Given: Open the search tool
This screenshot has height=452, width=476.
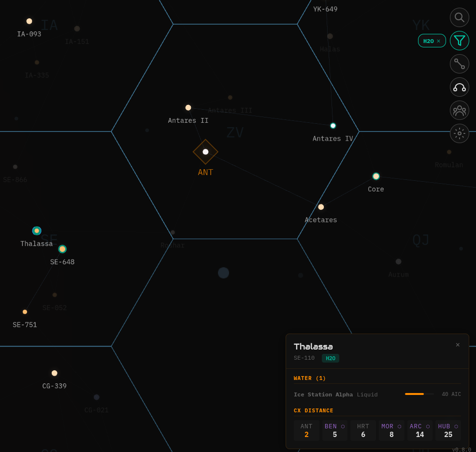Looking at the screenshot, I should [459, 17].
